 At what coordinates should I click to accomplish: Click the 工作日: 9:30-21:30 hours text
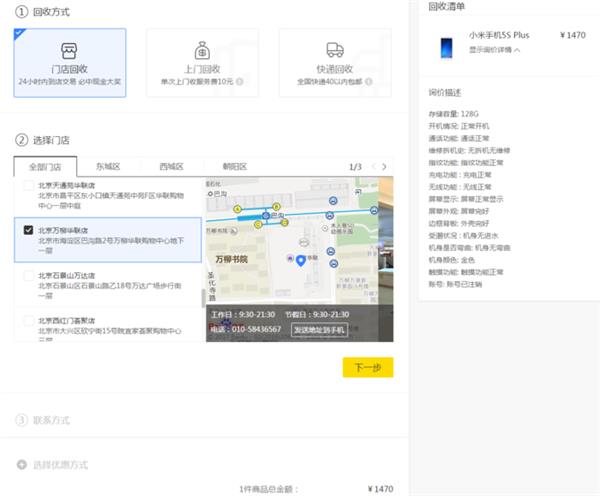tap(243, 315)
